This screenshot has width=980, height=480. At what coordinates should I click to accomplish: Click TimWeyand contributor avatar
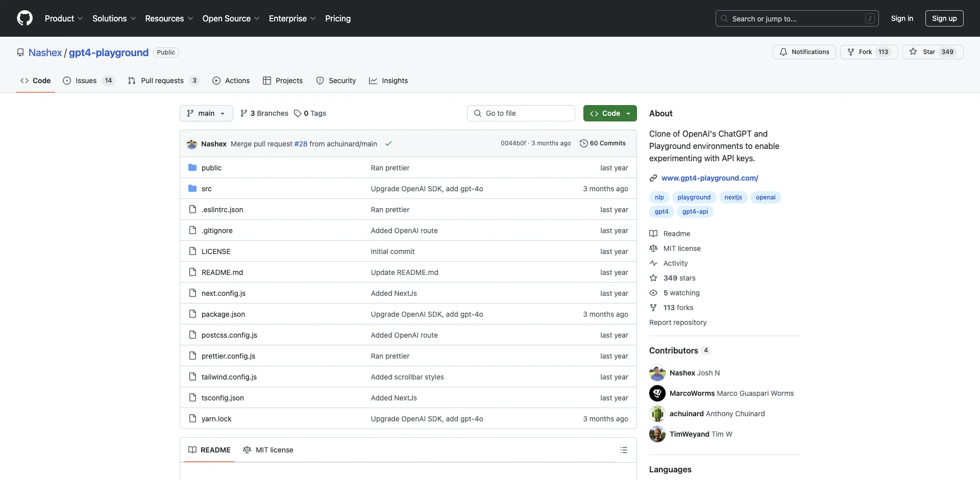click(x=657, y=434)
